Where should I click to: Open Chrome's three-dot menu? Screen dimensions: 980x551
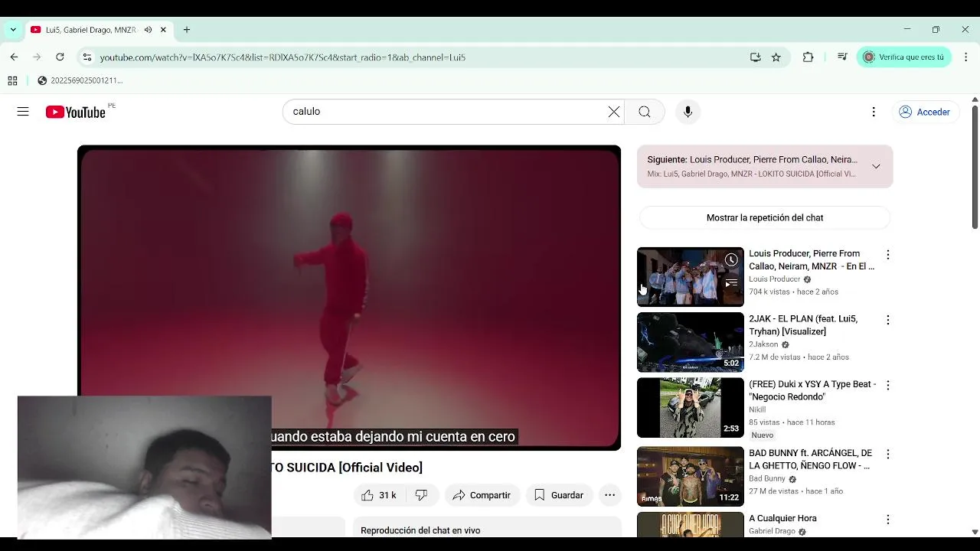coord(965,57)
